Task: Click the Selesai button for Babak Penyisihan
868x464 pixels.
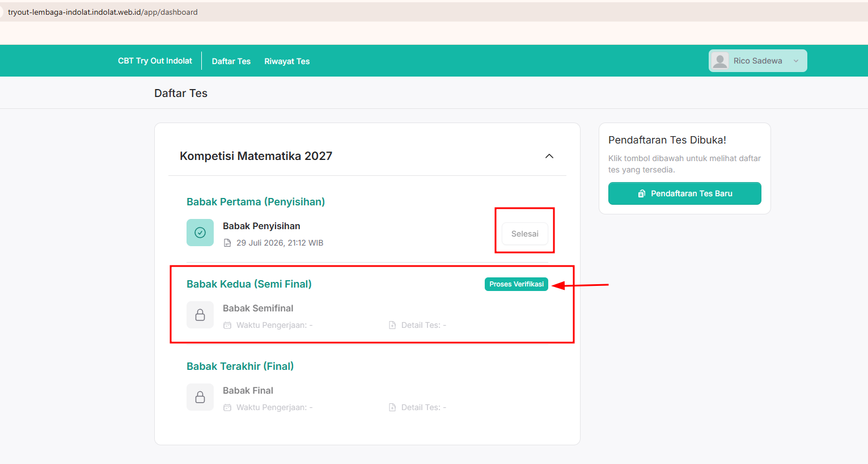Action: point(525,234)
